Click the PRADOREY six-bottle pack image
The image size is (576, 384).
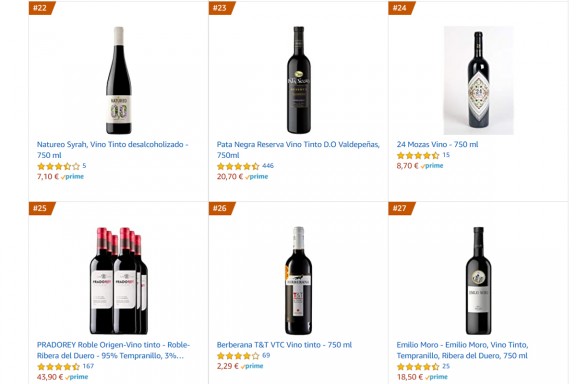pos(119,281)
